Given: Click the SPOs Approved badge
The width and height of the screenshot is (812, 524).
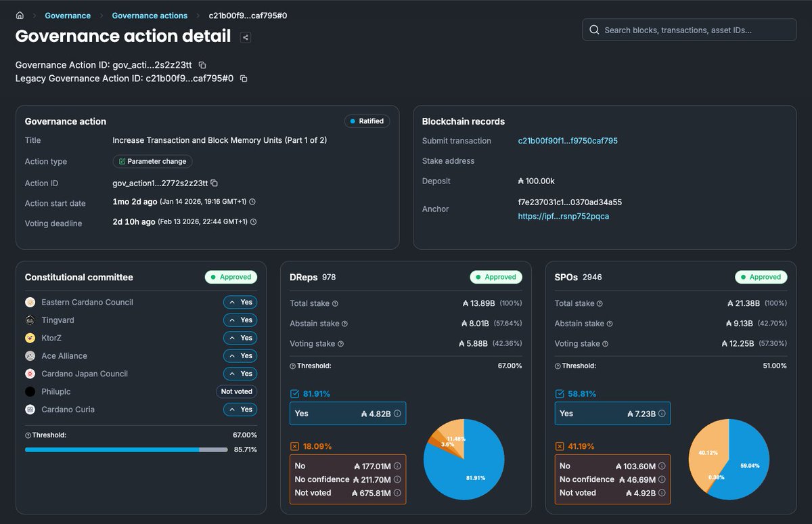Looking at the screenshot, I should [761, 277].
